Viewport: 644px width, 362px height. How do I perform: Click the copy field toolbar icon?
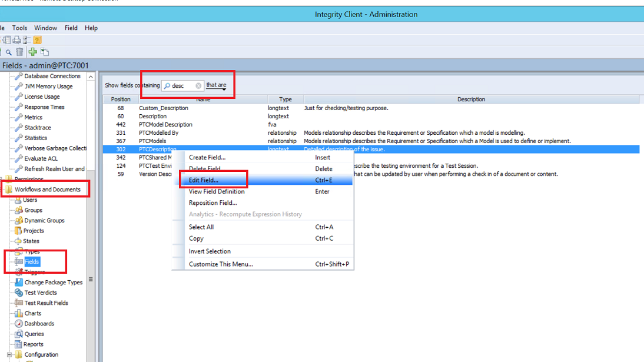click(44, 52)
